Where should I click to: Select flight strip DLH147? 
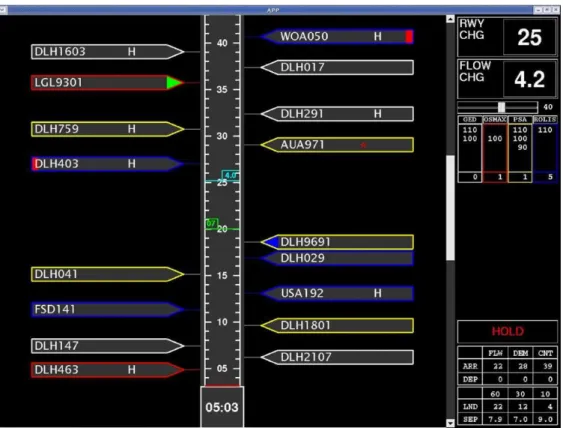(108, 346)
